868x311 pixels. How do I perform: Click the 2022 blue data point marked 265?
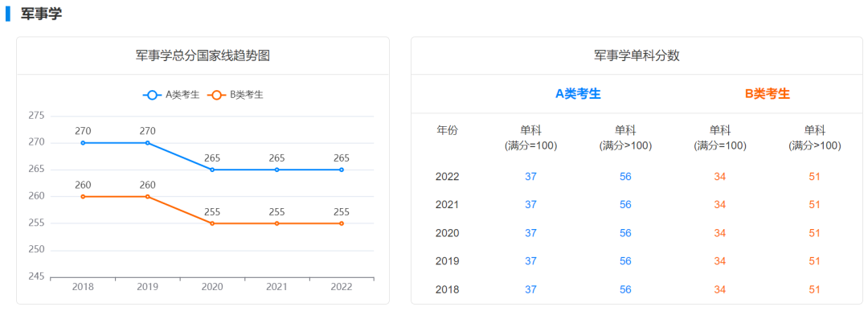(x=342, y=170)
